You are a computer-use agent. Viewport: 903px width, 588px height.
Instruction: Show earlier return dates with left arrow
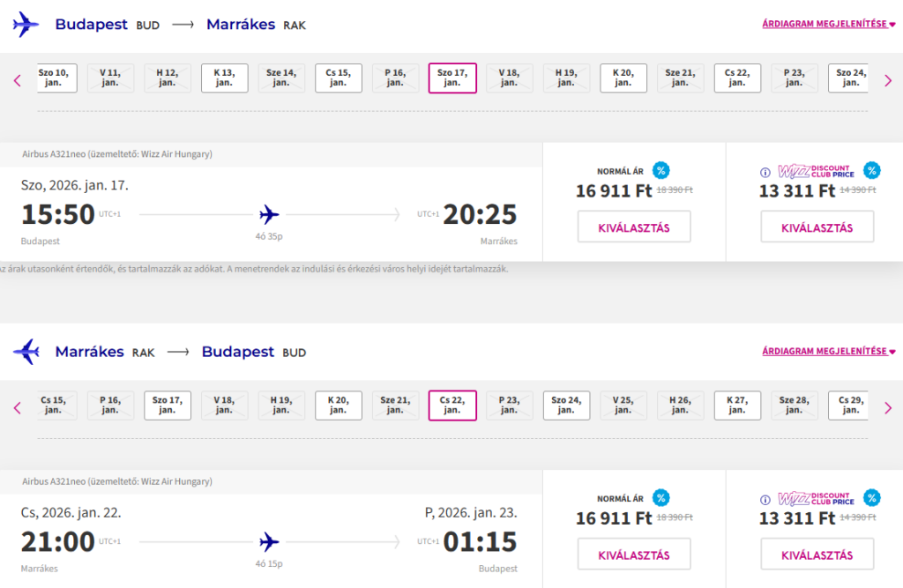(17, 407)
